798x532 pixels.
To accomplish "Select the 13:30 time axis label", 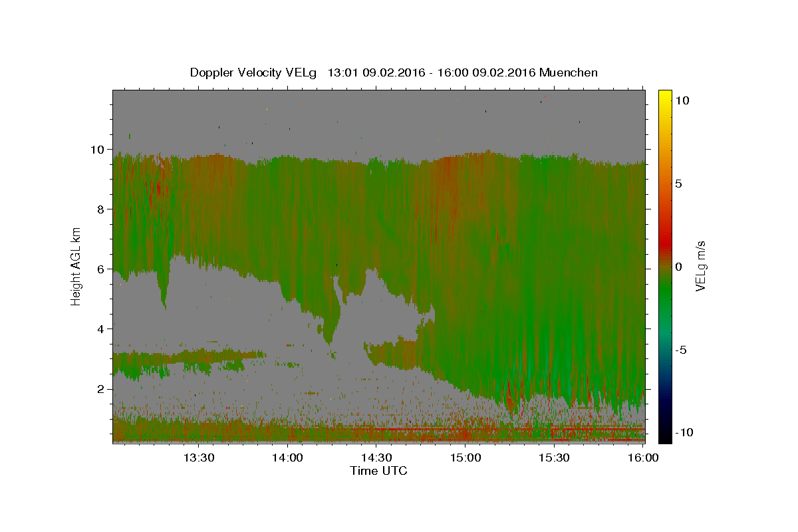I will pos(199,458).
